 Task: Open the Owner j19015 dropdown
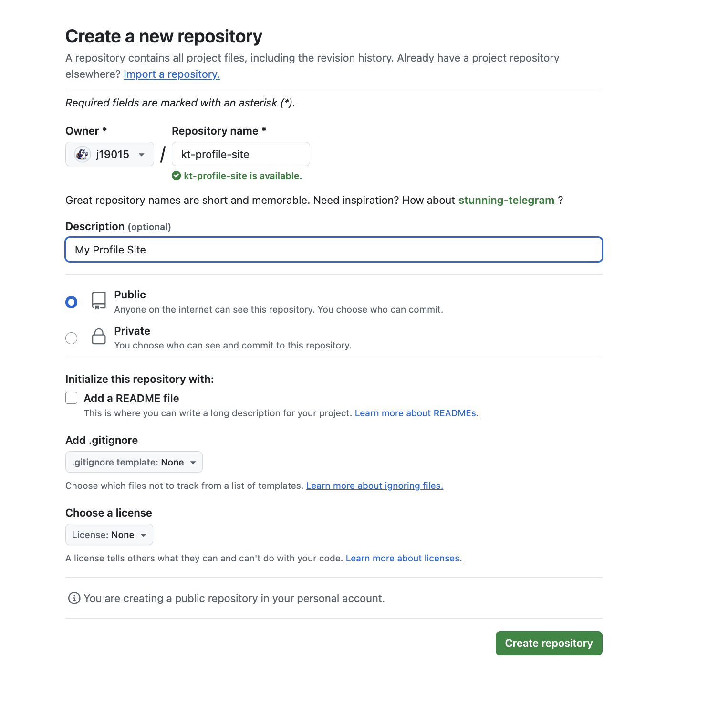[110, 154]
